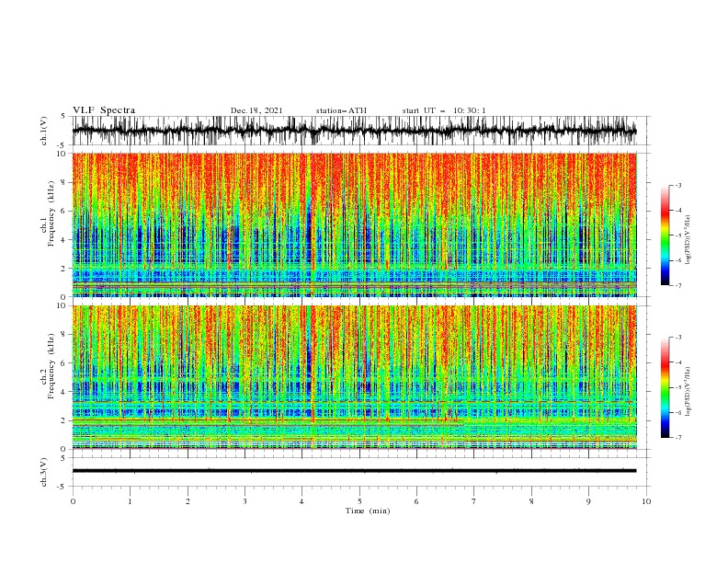Select the ch.2 Frequency (kHz) axis label

click(48, 366)
